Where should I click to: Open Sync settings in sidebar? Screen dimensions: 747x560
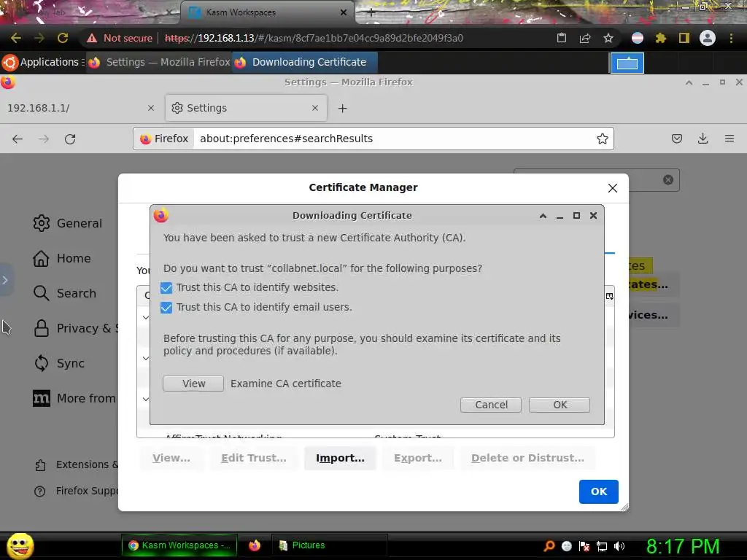point(59,363)
